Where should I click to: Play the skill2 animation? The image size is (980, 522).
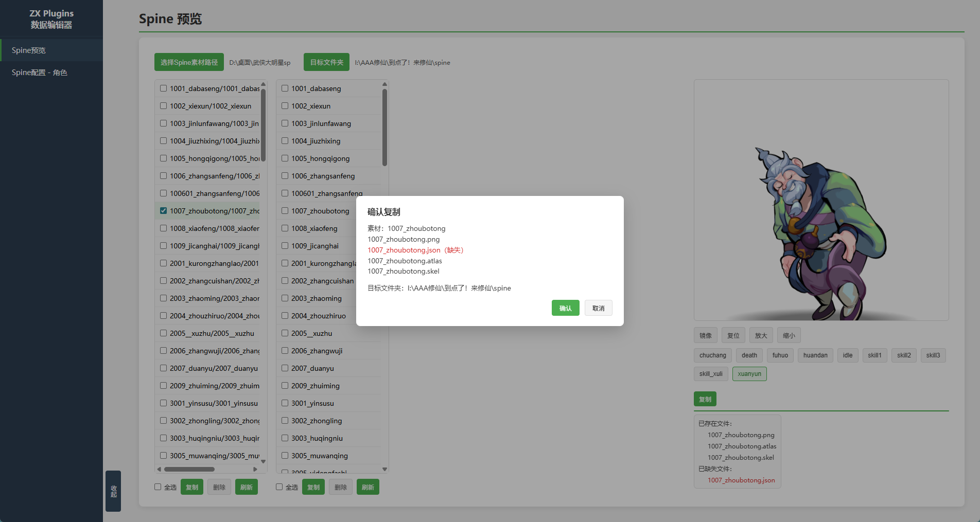904,355
